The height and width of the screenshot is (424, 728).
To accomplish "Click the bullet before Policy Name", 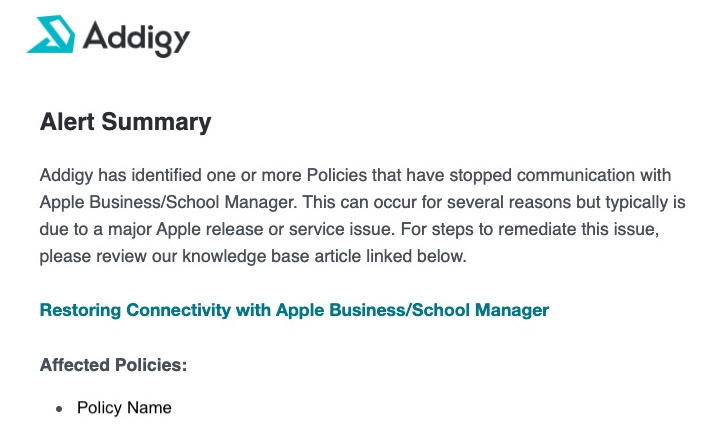I will coord(59,409).
